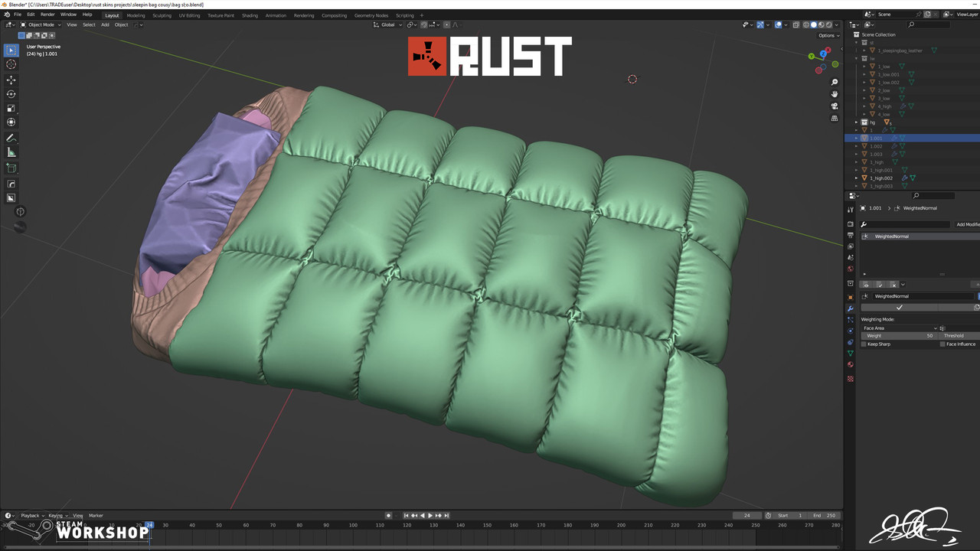This screenshot has width=980, height=551.
Task: Select the Rotate tool
Action: [x=11, y=94]
